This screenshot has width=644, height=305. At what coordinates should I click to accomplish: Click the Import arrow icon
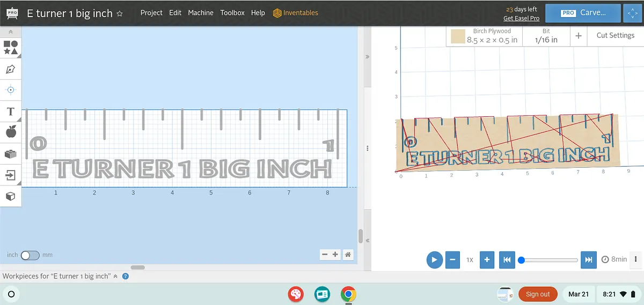11,175
